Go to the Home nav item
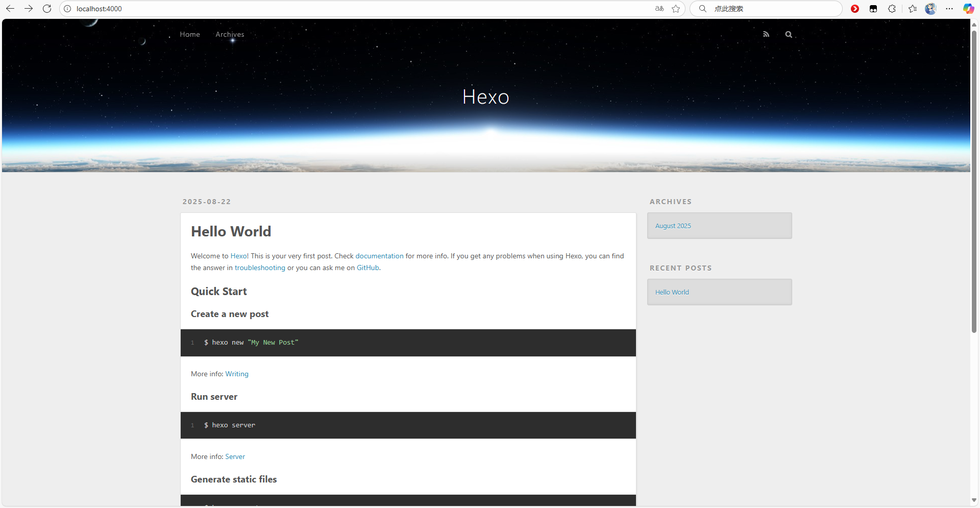 click(190, 34)
